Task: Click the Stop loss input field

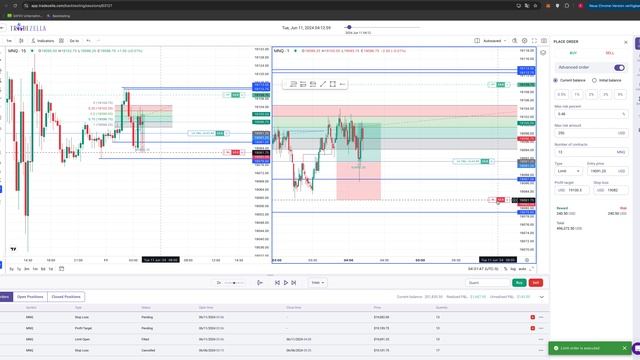Action: (x=611, y=190)
